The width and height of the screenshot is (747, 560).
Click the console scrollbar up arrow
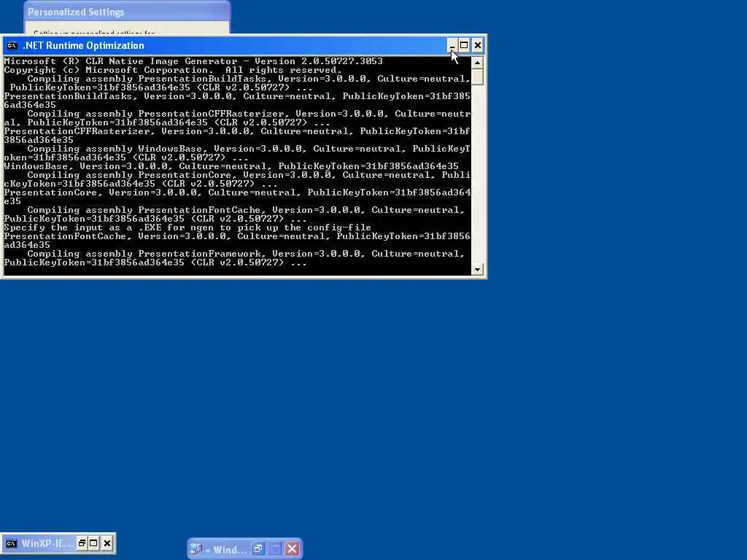pos(477,63)
